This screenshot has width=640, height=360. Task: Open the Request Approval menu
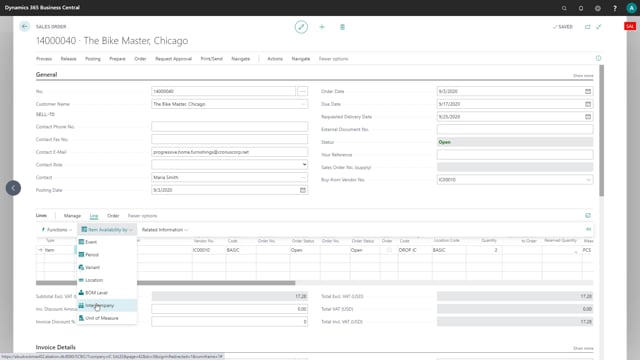point(173,59)
